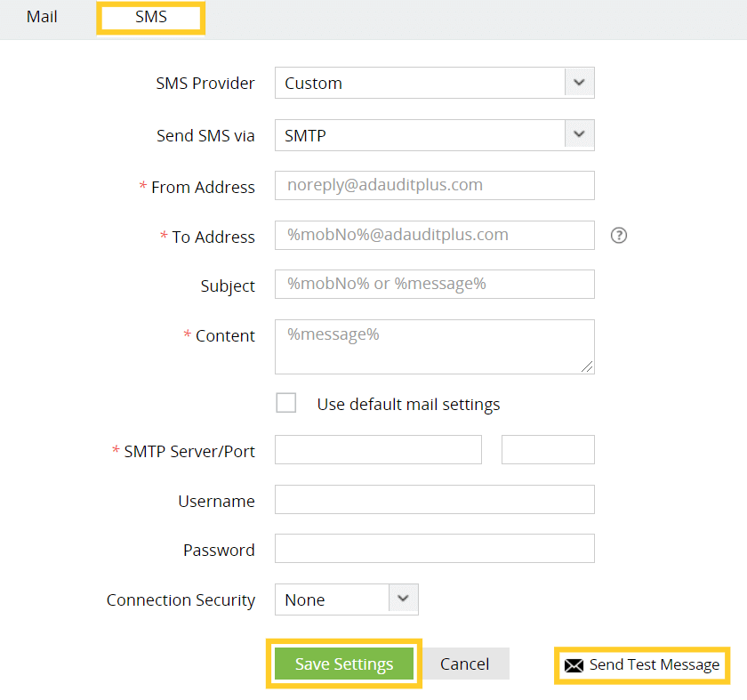
Task: Open the Connection Security dropdown
Action: (403, 599)
